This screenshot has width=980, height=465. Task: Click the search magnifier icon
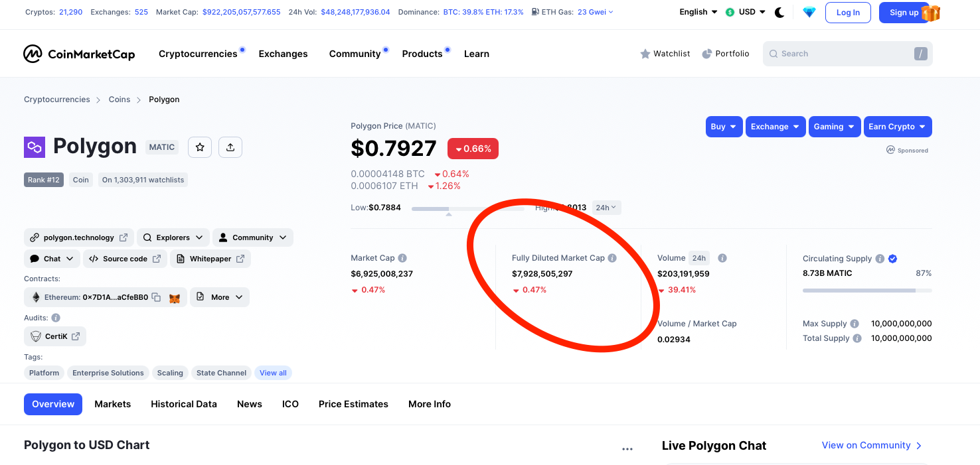tap(774, 54)
